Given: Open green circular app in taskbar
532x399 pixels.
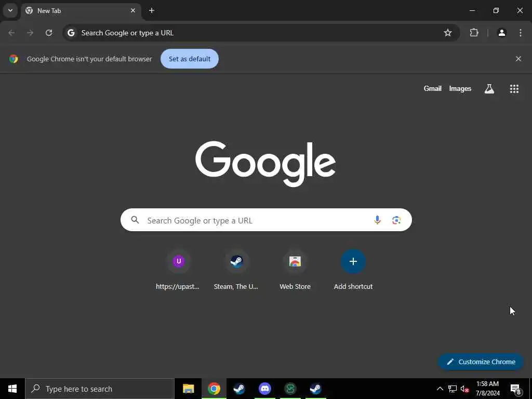Looking at the screenshot, I should coord(290,389).
